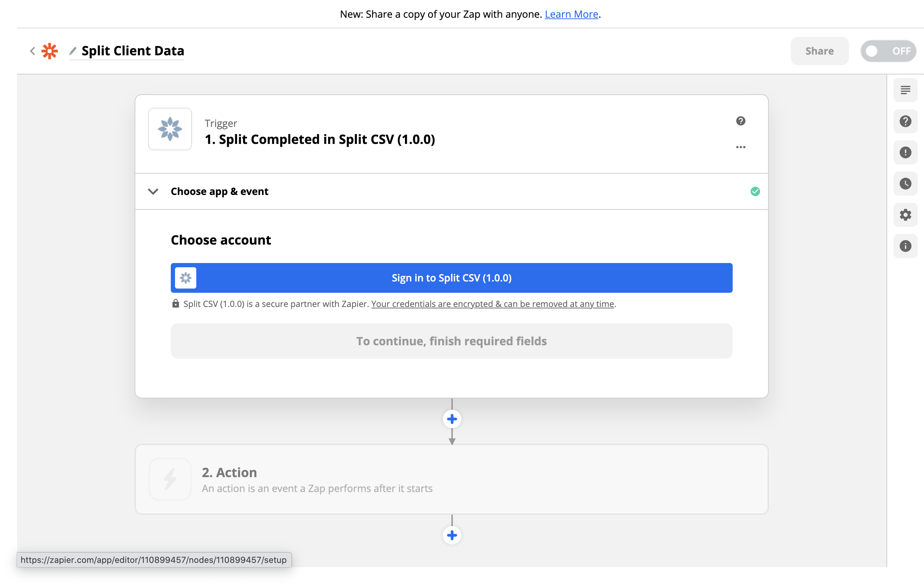This screenshot has width=924, height=587.
Task: Click the green completed checkmark icon
Action: 755,191
